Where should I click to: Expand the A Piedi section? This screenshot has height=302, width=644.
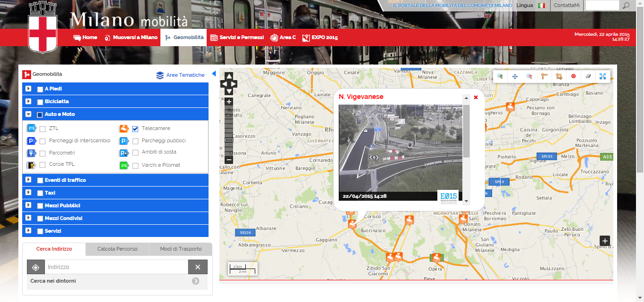[28, 89]
